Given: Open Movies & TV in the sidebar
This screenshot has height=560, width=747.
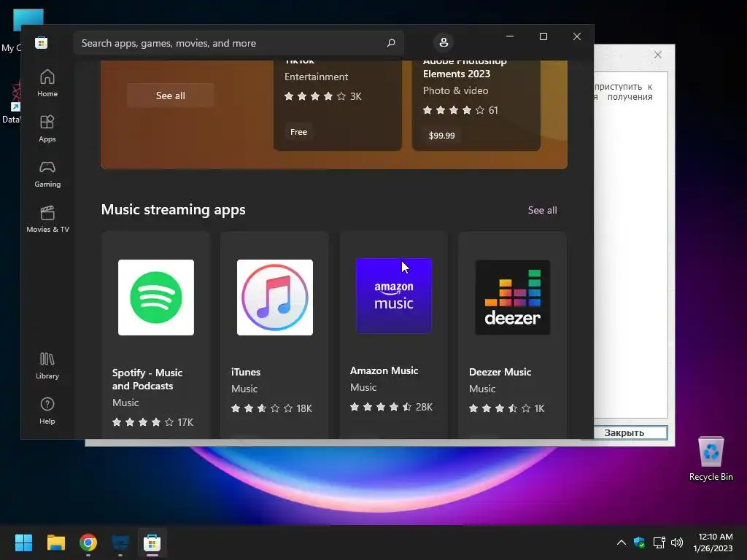Looking at the screenshot, I should pos(47,219).
